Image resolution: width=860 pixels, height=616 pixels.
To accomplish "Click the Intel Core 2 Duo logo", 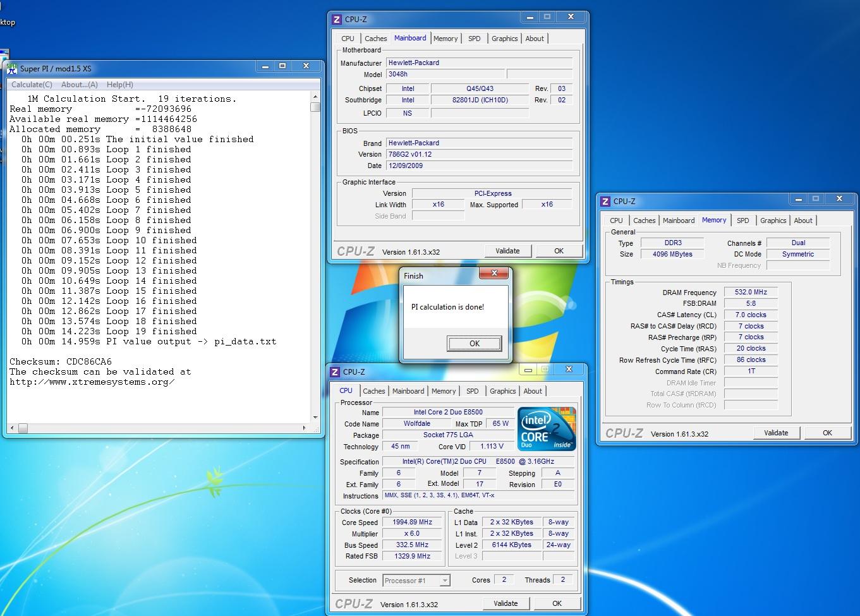I will coord(547,429).
